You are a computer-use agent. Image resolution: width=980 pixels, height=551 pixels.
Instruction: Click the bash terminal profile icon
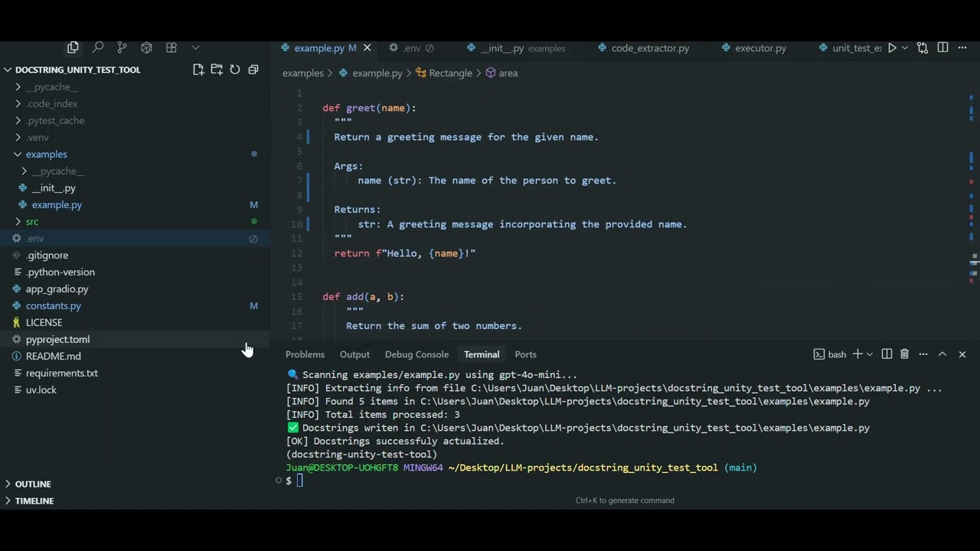point(818,354)
